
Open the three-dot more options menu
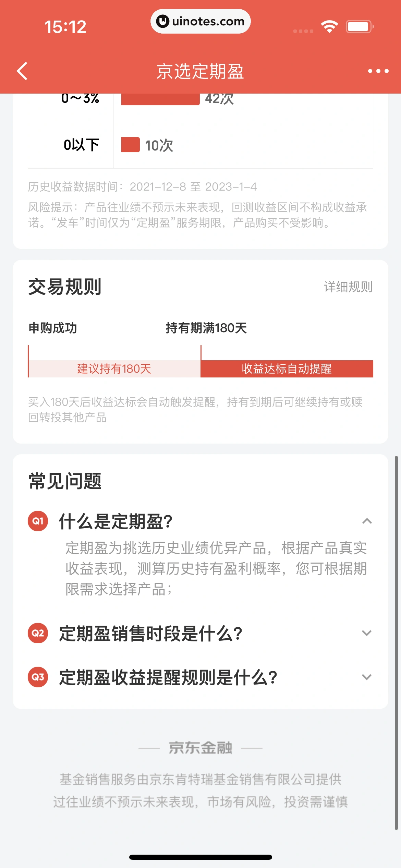(378, 71)
